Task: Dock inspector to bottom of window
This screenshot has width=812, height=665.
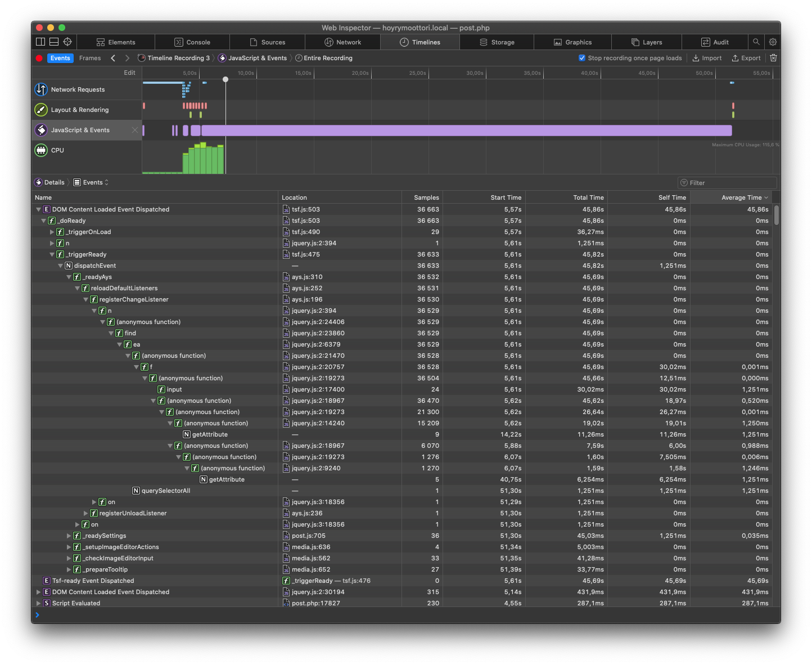Action: tap(54, 42)
